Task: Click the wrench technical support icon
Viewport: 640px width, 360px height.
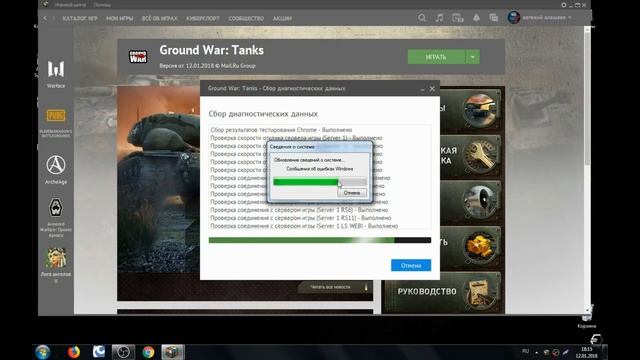Action: pos(480,156)
